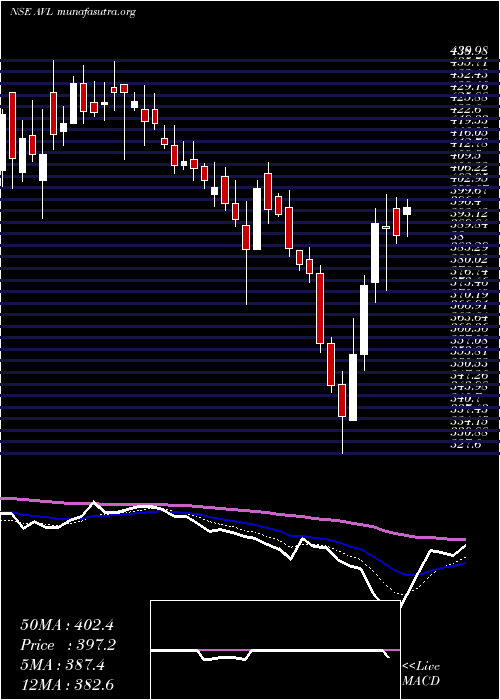Screen dimensions: 500x700
Task: Click the Price : 397.2 readout
Action: click(68, 645)
